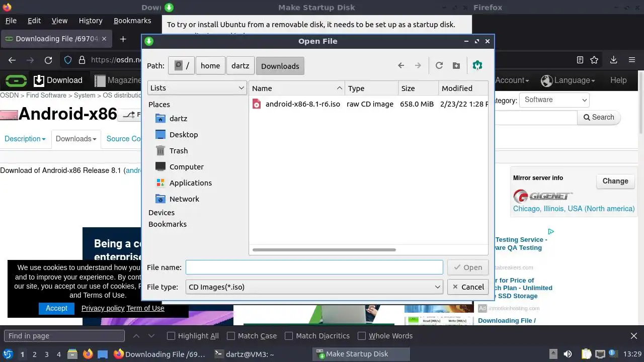Click the site padlock icon in address bar
This screenshot has height=362, width=644.
pyautogui.click(x=82, y=60)
